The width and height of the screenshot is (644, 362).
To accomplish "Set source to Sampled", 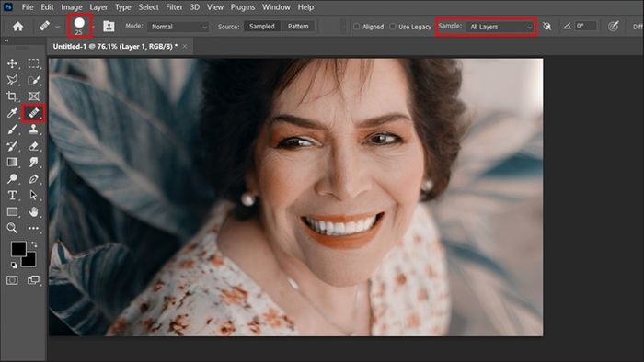I will click(262, 27).
